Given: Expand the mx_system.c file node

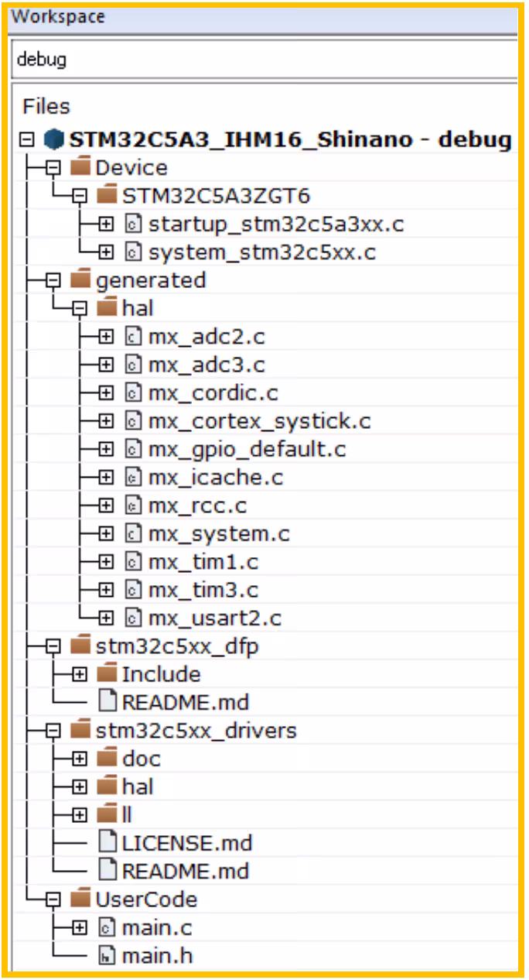Looking at the screenshot, I should pyautogui.click(x=106, y=533).
